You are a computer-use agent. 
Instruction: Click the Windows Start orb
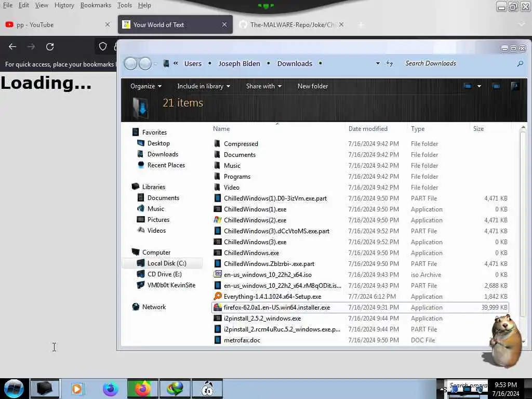14,389
